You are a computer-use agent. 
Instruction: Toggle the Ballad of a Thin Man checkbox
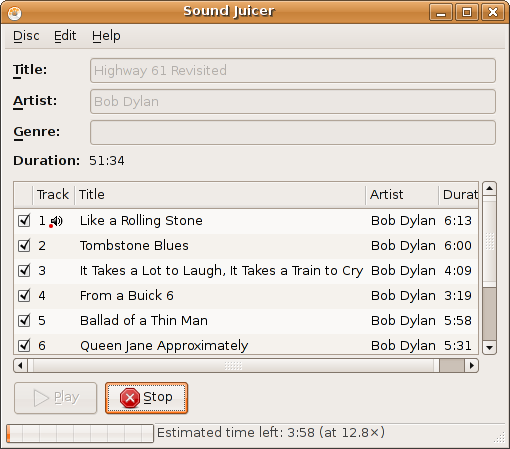pyautogui.click(x=24, y=321)
